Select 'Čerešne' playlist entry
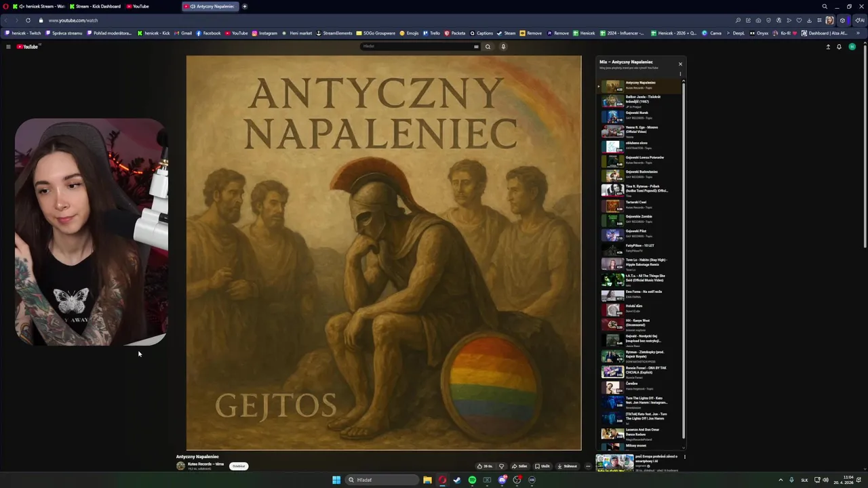868x488 pixels. pyautogui.click(x=639, y=386)
